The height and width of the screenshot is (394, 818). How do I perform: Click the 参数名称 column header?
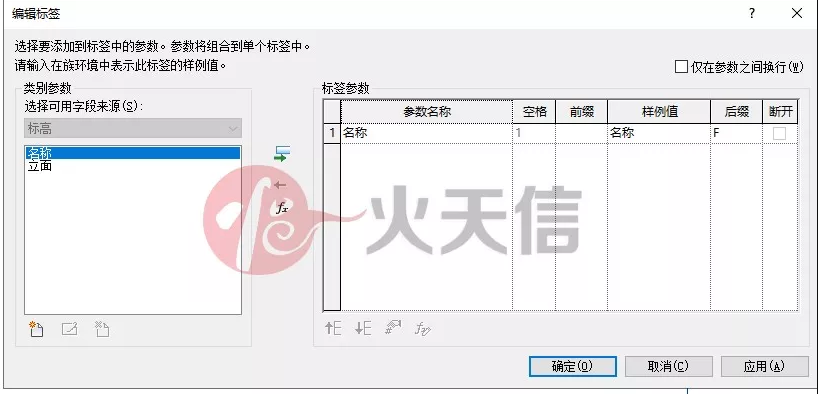click(x=426, y=112)
